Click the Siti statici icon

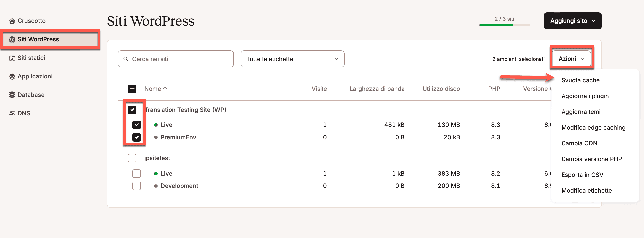pos(12,58)
